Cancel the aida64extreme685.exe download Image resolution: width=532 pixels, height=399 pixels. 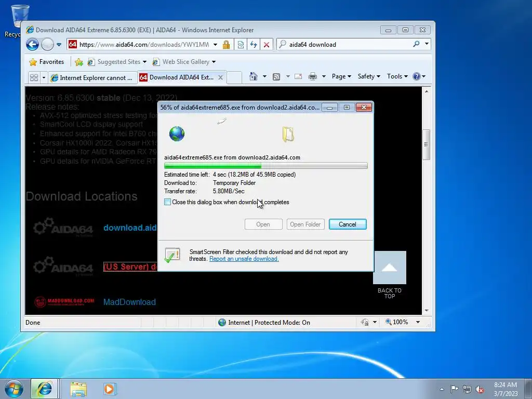pos(348,224)
